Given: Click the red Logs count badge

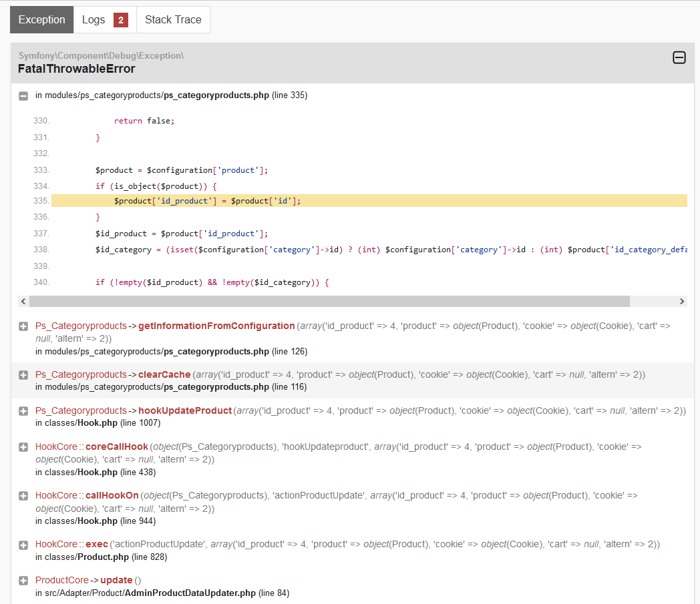Looking at the screenshot, I should click(x=120, y=20).
